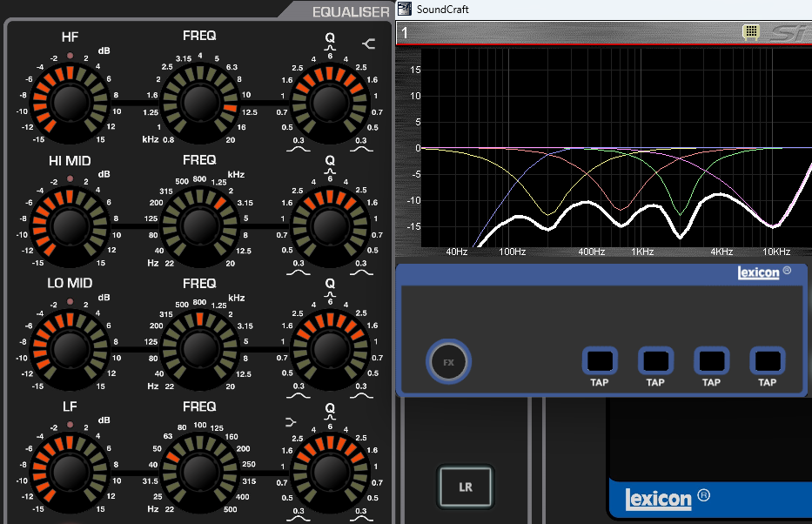
Task: Click the LF band label
Action: (70, 406)
